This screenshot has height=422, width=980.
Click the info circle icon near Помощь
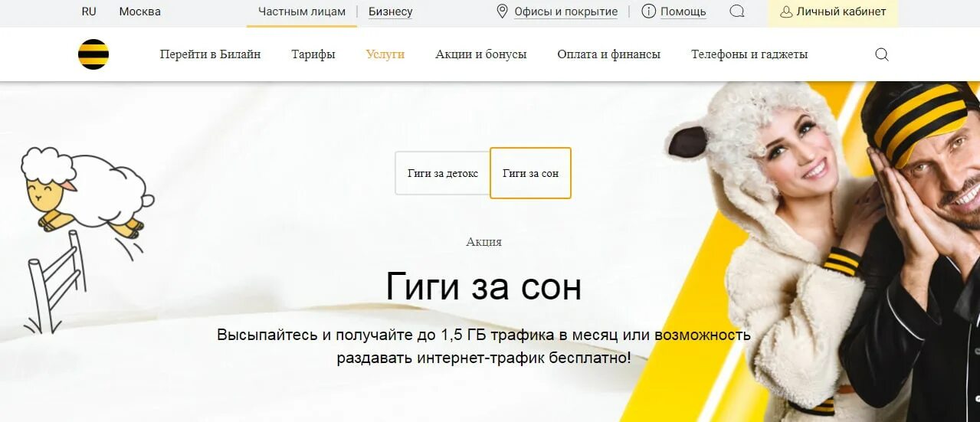click(648, 11)
